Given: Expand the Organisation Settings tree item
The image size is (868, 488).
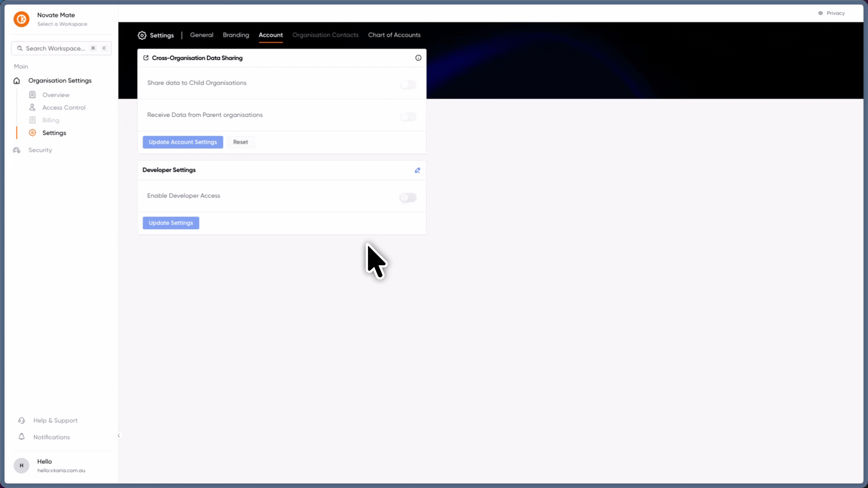Looking at the screenshot, I should 60,80.
